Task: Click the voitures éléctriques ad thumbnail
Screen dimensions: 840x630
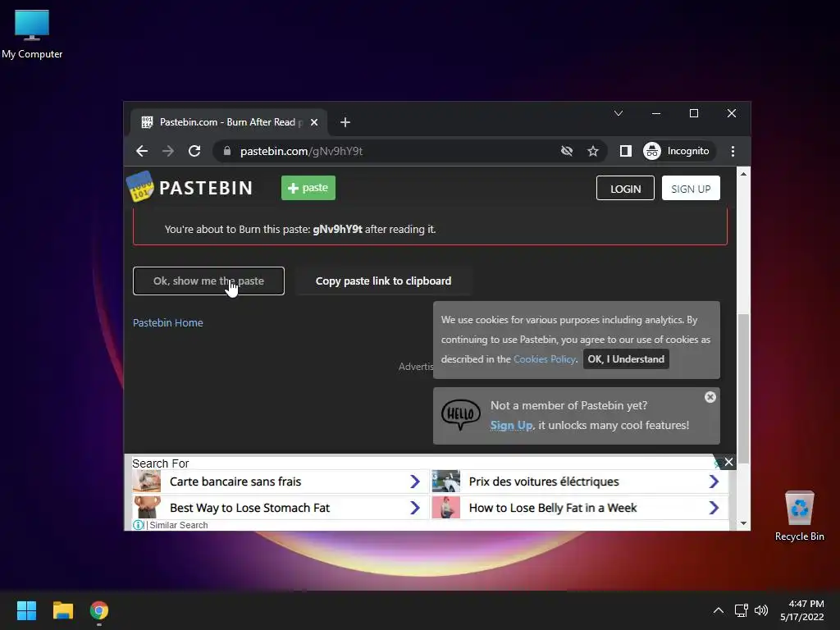Action: pyautogui.click(x=445, y=481)
